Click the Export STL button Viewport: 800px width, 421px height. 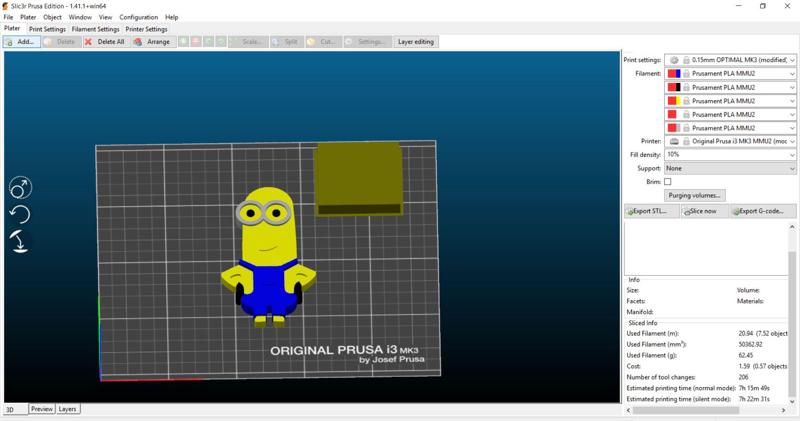[652, 211]
